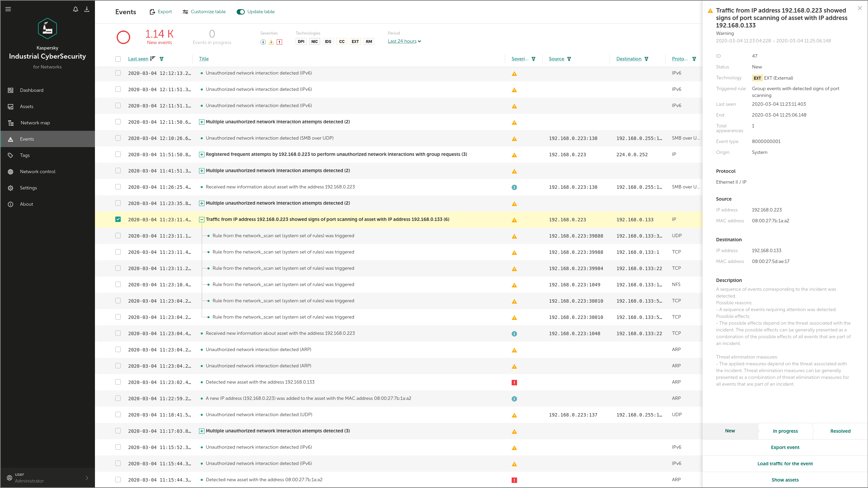Viewport: 868px width, 488px height.
Task: Toggle the Update table switch
Action: click(241, 12)
